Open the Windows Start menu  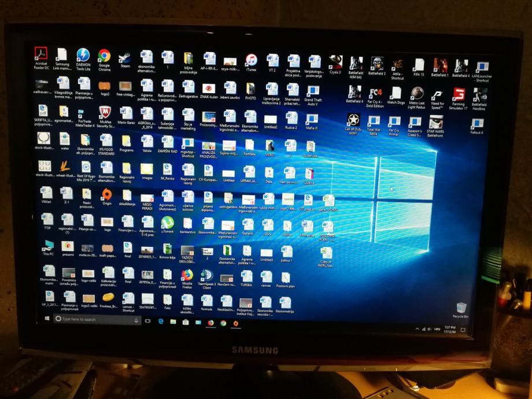tap(47, 318)
